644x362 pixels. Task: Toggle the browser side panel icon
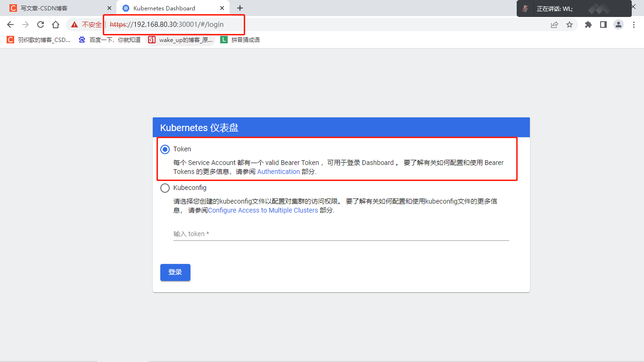[603, 25]
